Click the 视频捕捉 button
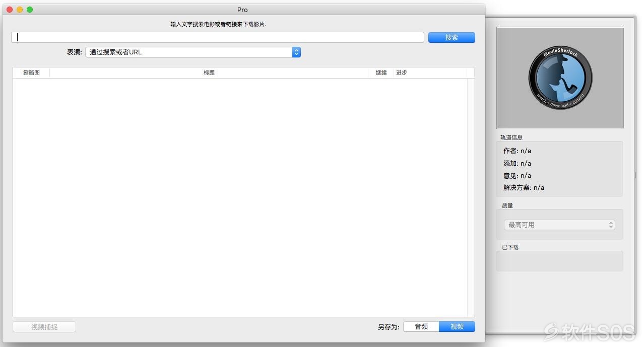Screen dimensions: 644x347 [44, 327]
